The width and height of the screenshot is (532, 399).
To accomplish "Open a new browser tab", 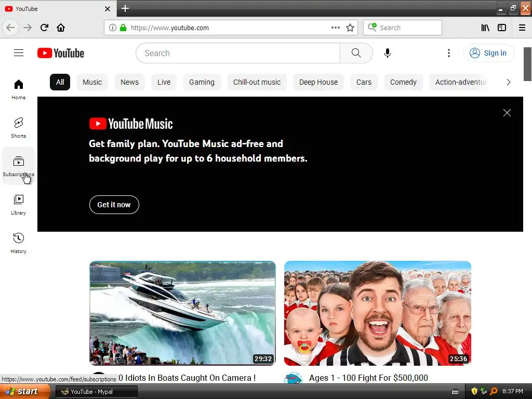I will 125,8.
